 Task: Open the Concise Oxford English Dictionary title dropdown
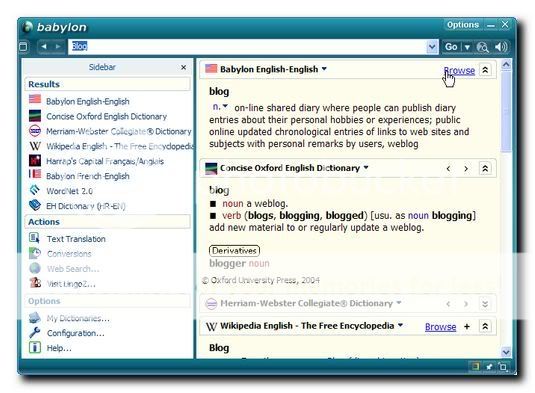point(366,168)
